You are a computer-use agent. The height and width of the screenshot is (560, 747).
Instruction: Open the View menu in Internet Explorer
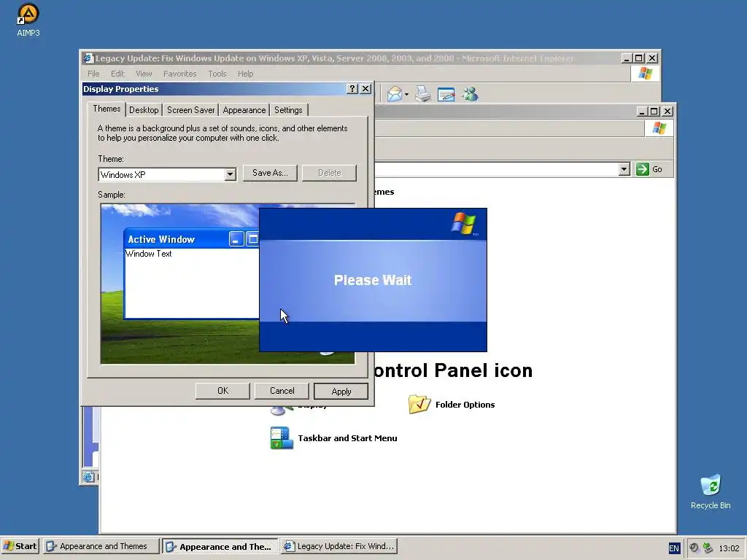click(144, 74)
